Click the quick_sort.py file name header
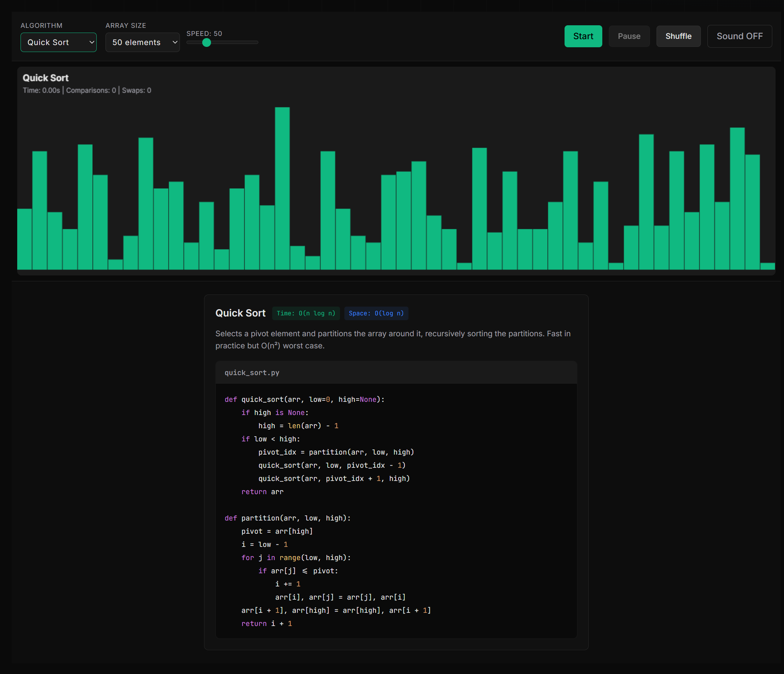This screenshot has width=784, height=674. tap(252, 373)
